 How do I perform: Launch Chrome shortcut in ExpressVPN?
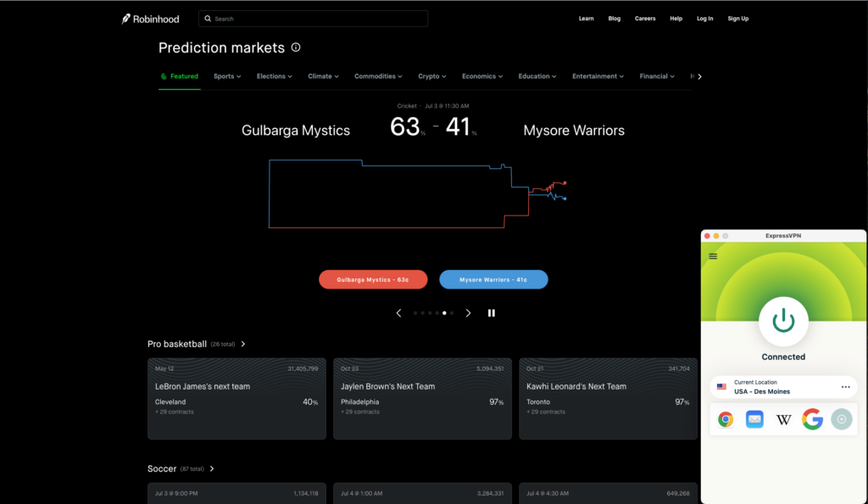726,419
